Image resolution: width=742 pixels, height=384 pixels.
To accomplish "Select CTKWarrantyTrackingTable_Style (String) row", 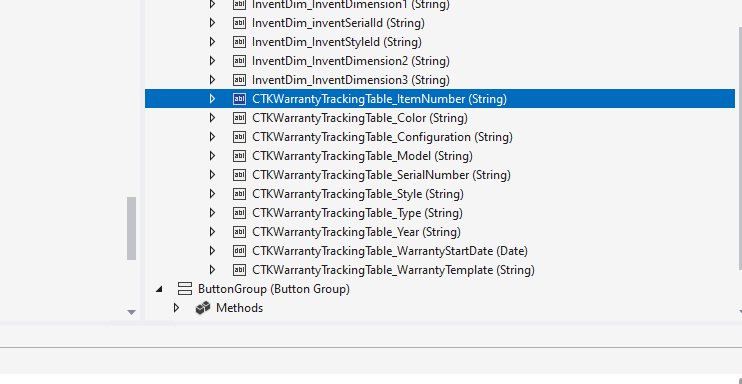I will coord(440,194).
